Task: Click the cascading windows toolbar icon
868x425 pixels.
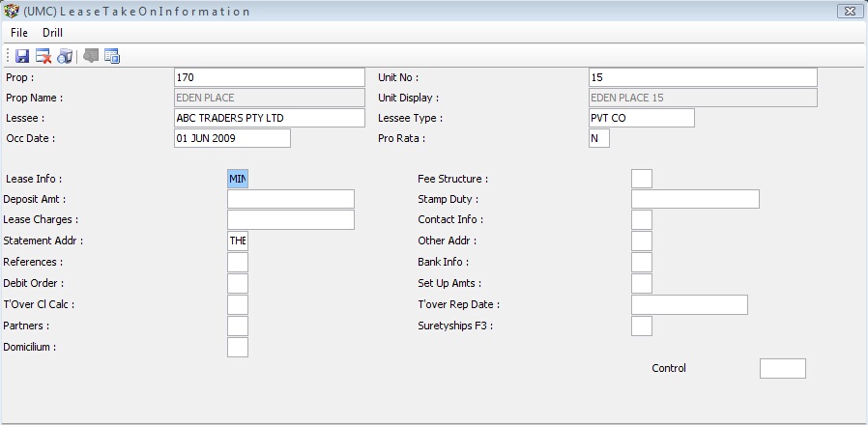Action: pyautogui.click(x=111, y=56)
